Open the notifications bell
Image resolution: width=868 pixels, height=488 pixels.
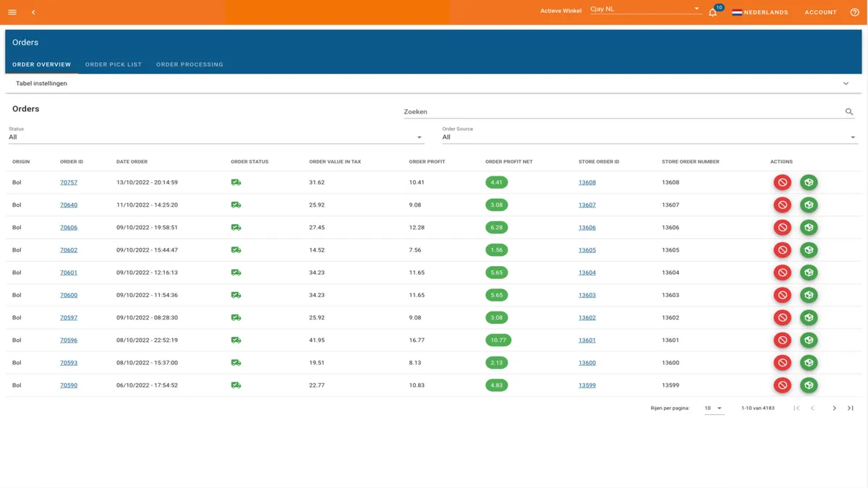[712, 12]
